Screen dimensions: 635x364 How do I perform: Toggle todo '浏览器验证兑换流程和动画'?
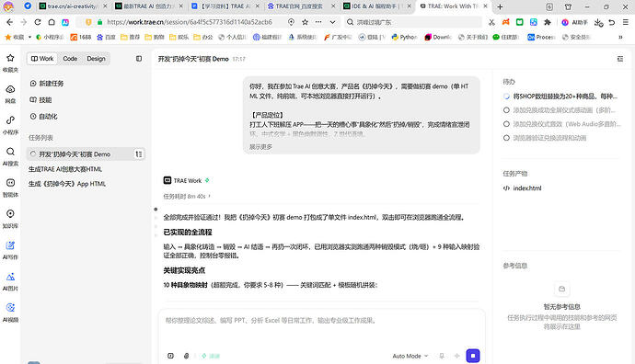506,138
